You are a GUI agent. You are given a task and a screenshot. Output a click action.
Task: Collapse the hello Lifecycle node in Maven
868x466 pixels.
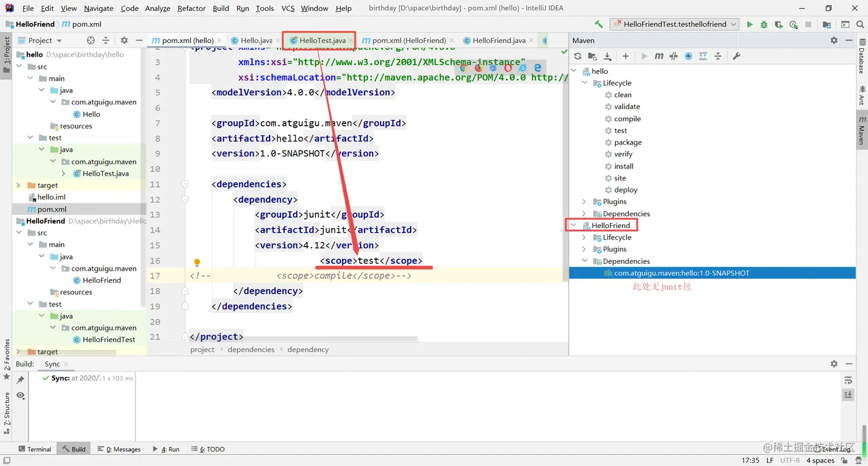585,83
